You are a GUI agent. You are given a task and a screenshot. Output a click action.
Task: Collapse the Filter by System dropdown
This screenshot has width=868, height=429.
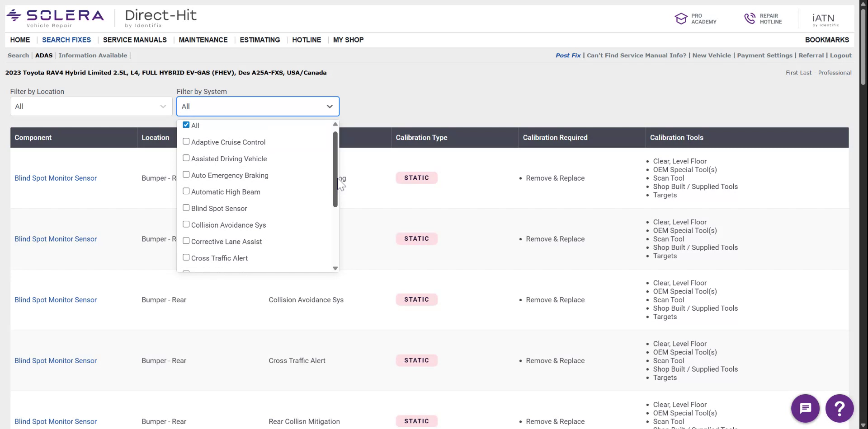[x=330, y=106]
